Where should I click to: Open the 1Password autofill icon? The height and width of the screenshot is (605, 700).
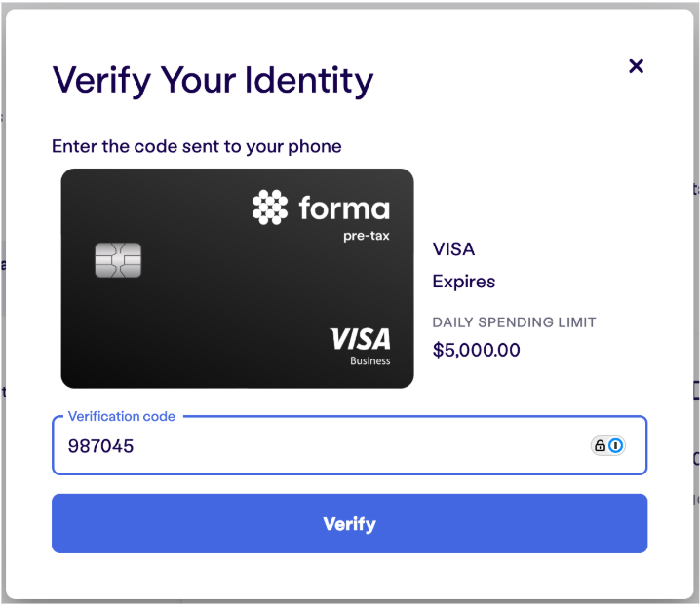tap(616, 445)
